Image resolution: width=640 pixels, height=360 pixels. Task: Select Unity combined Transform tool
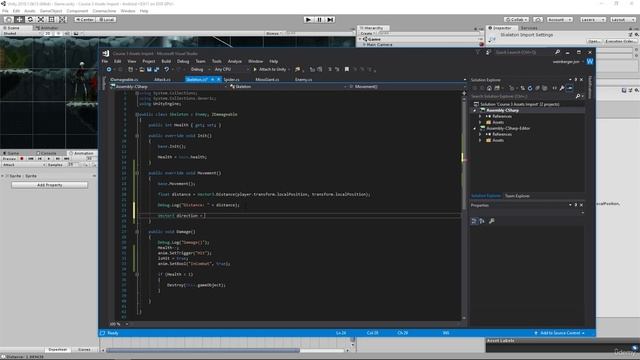[62, 20]
